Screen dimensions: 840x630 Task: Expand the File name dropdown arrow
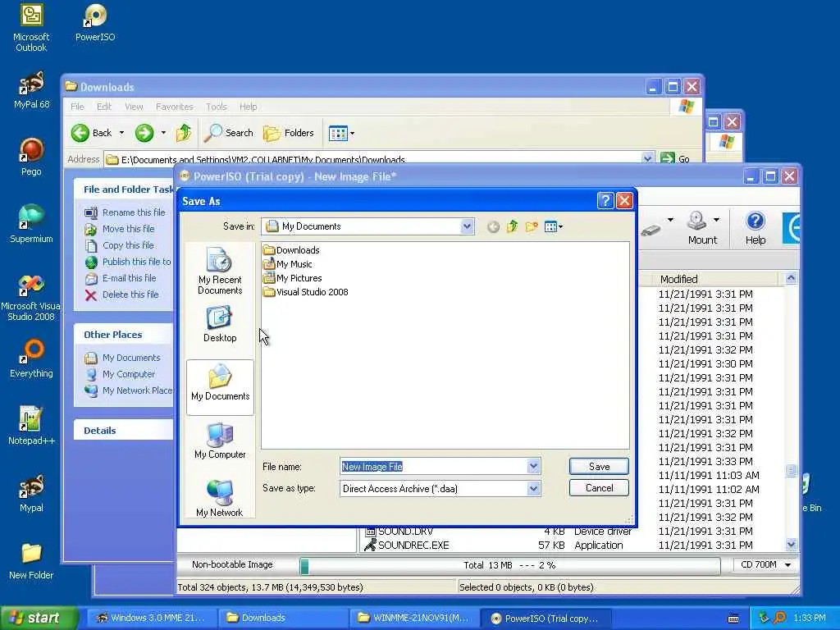tap(533, 467)
